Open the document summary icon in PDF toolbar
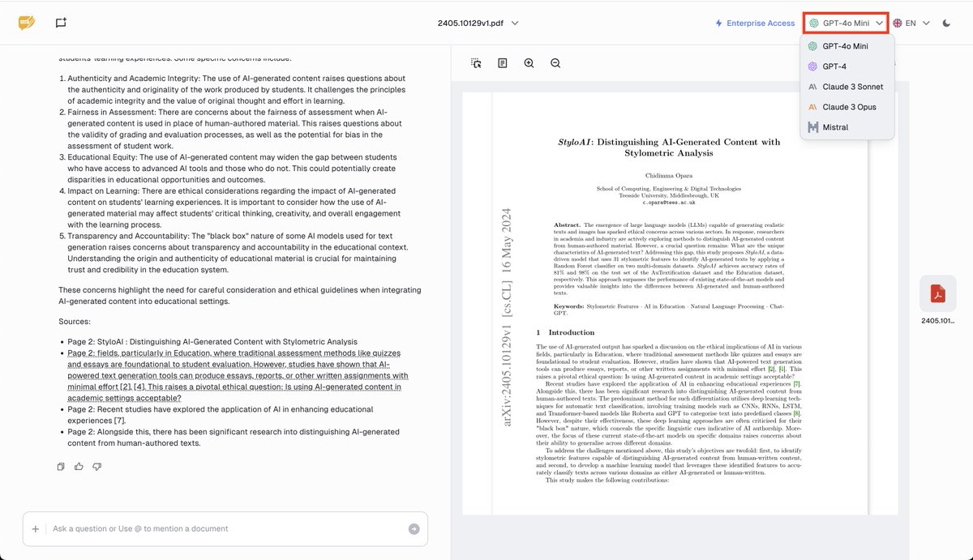The image size is (973, 560). (502, 62)
